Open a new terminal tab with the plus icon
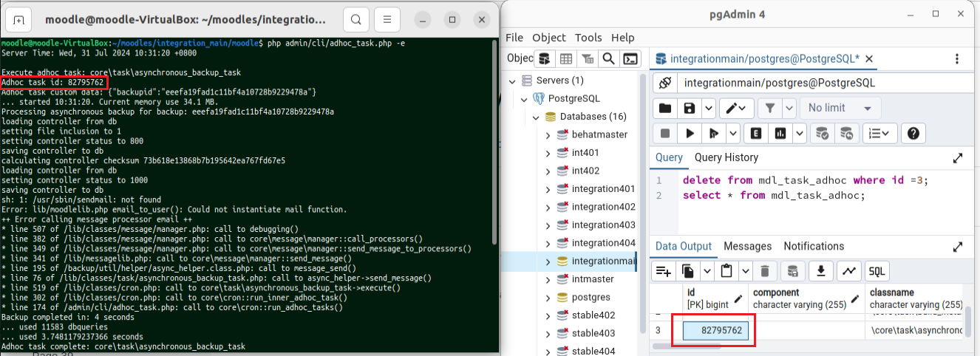Screen dimensions: 980x356 [x=19, y=20]
